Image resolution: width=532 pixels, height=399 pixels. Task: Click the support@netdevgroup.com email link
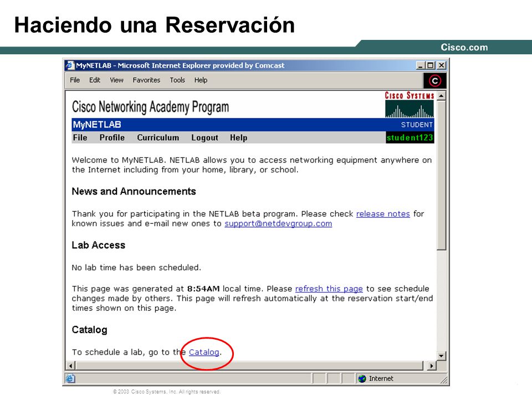[x=278, y=223]
